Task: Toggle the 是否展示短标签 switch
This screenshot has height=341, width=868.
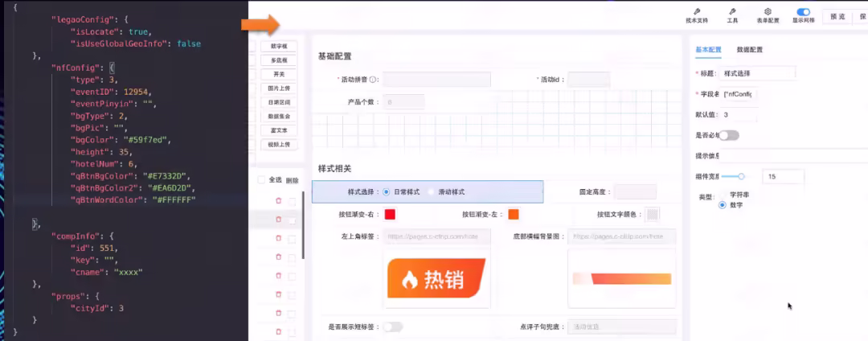Action: click(393, 327)
